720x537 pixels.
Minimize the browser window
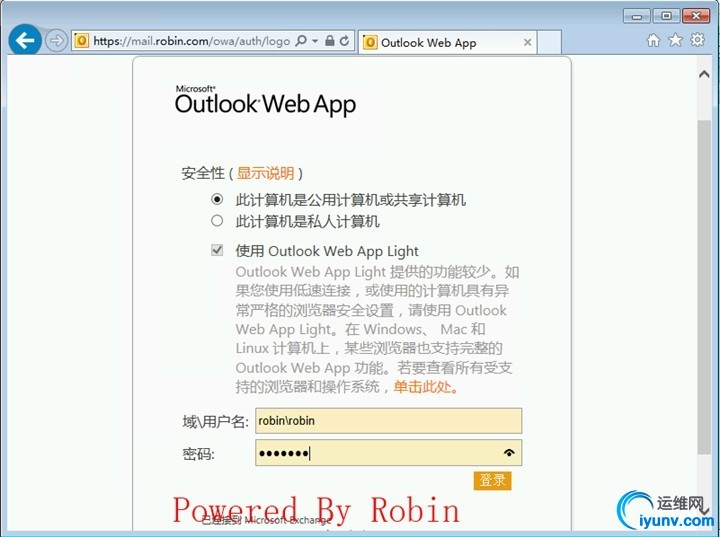(x=636, y=17)
